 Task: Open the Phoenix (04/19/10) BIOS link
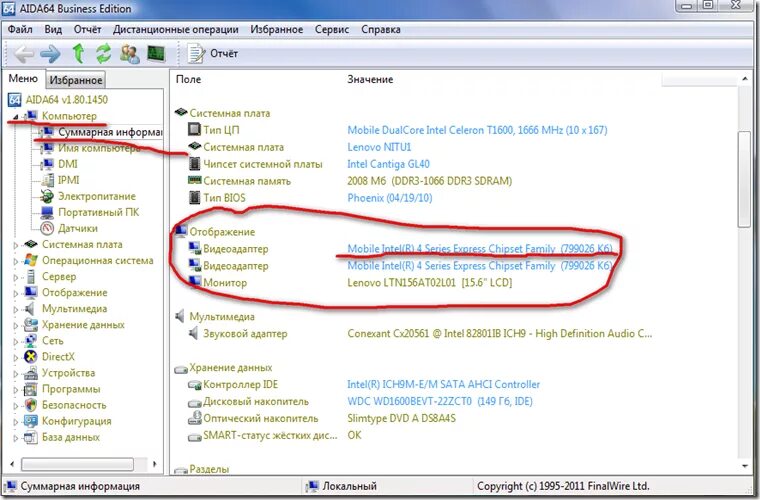(x=390, y=198)
